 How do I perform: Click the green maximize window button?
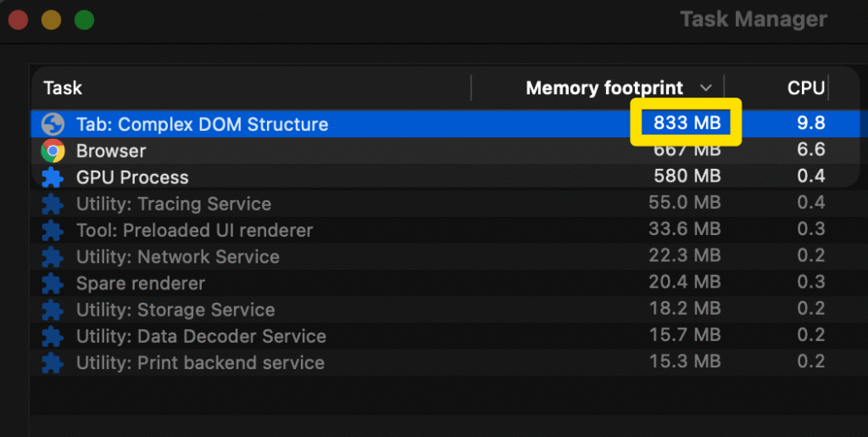[x=84, y=20]
